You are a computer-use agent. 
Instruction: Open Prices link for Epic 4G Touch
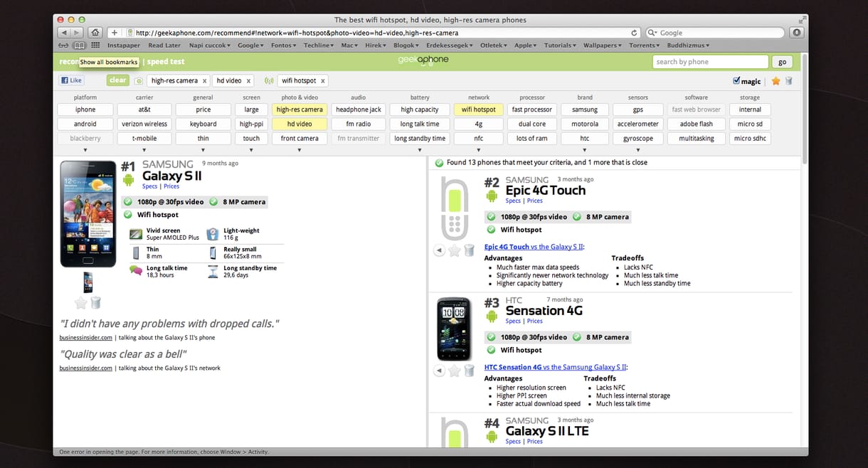[x=535, y=201]
